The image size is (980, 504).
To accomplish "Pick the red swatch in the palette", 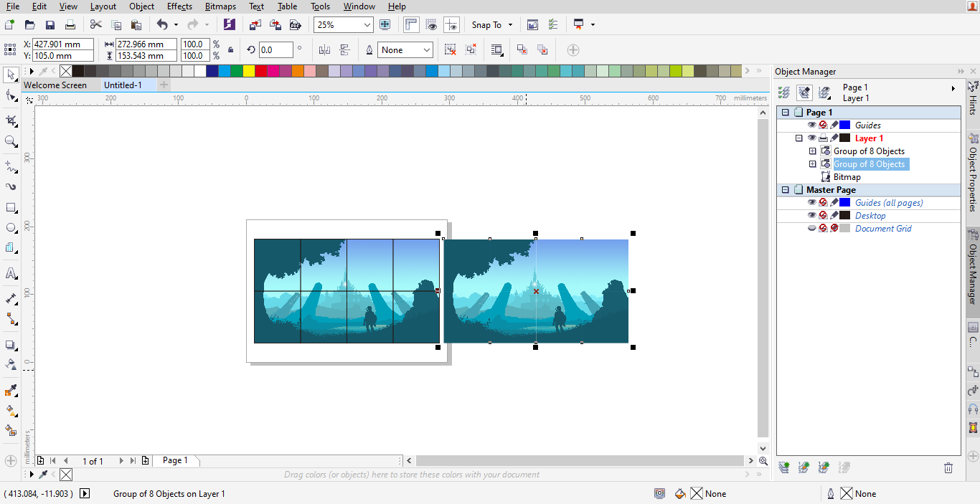I will pos(260,71).
